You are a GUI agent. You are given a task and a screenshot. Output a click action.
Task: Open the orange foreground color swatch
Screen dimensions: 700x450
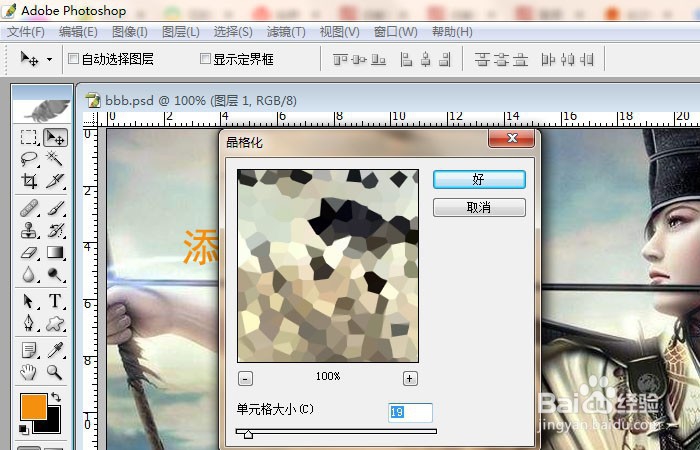coord(33,407)
